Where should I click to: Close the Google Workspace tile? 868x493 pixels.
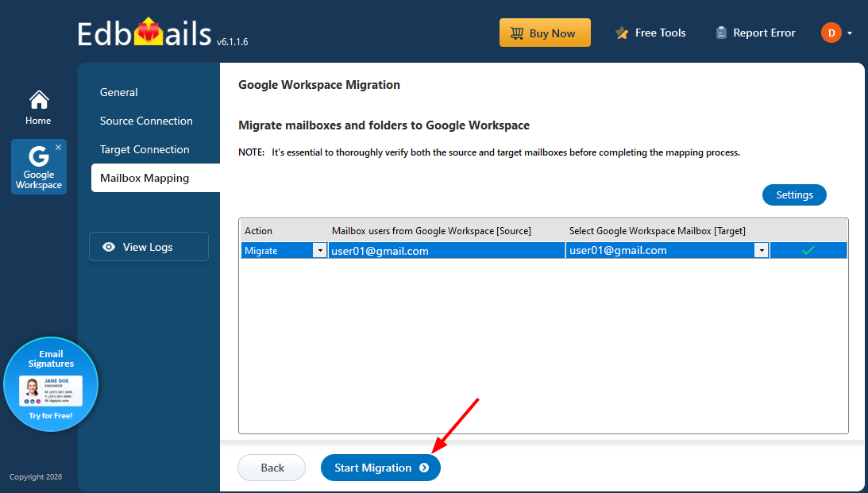coord(58,147)
